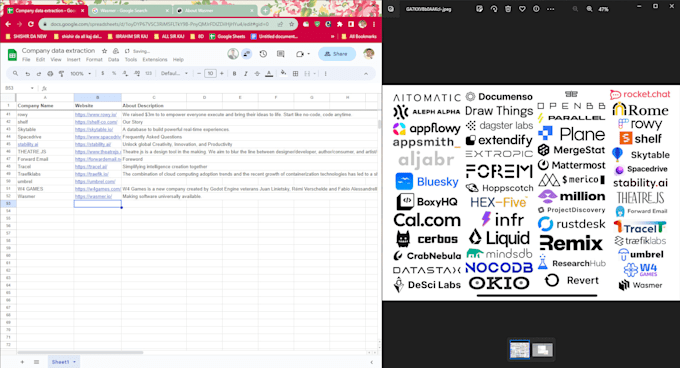
Task: Open the Extensions menu
Action: pos(155,59)
